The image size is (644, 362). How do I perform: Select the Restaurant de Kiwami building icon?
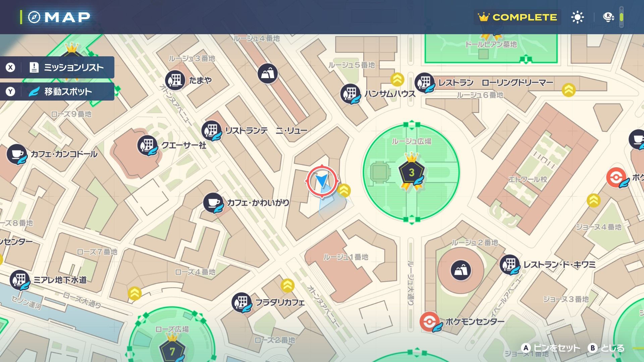pyautogui.click(x=509, y=264)
